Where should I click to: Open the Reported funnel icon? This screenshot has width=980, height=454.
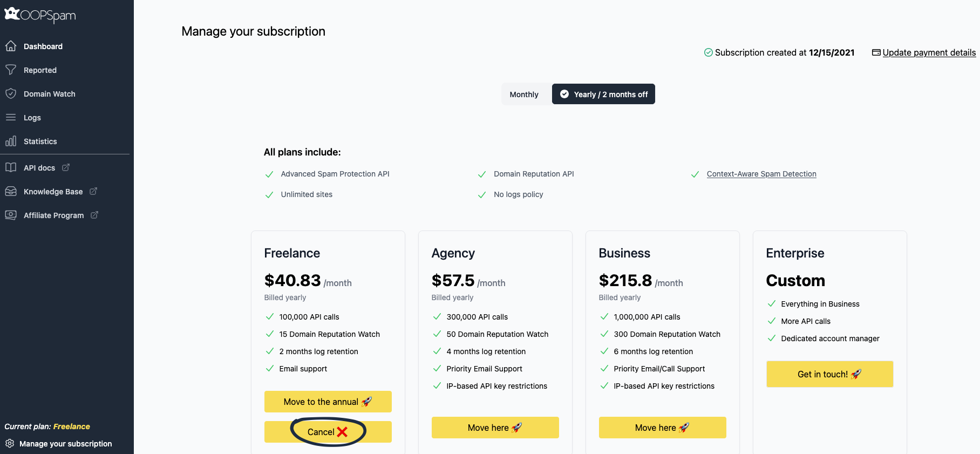click(x=11, y=70)
